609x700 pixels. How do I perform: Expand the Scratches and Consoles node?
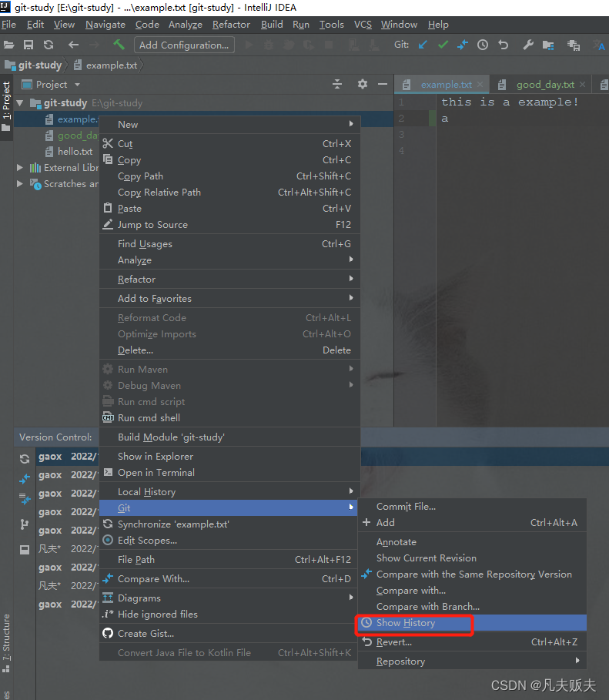click(20, 184)
